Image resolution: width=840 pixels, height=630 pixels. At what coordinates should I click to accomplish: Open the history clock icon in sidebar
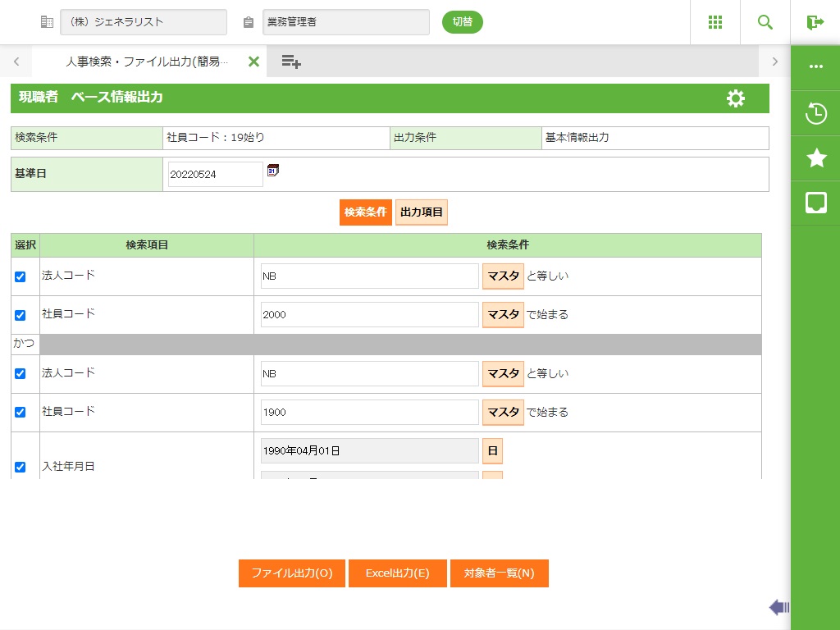point(815,113)
